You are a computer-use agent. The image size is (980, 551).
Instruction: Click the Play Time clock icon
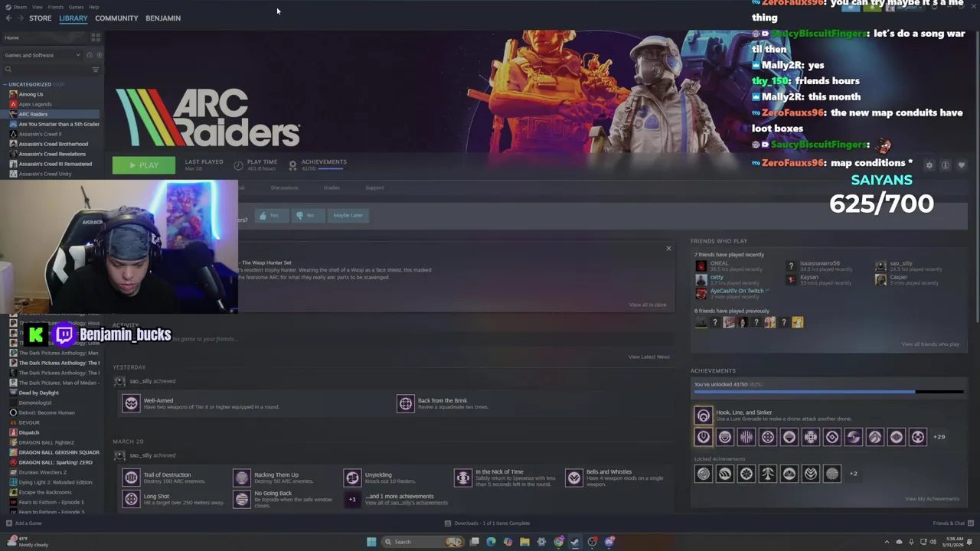click(238, 165)
